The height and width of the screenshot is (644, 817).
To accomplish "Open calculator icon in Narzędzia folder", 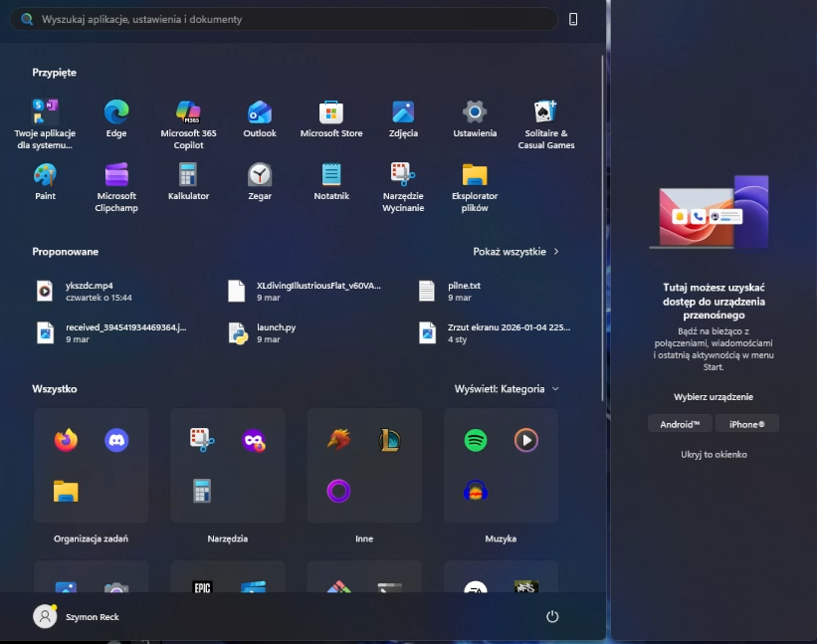I will click(202, 491).
